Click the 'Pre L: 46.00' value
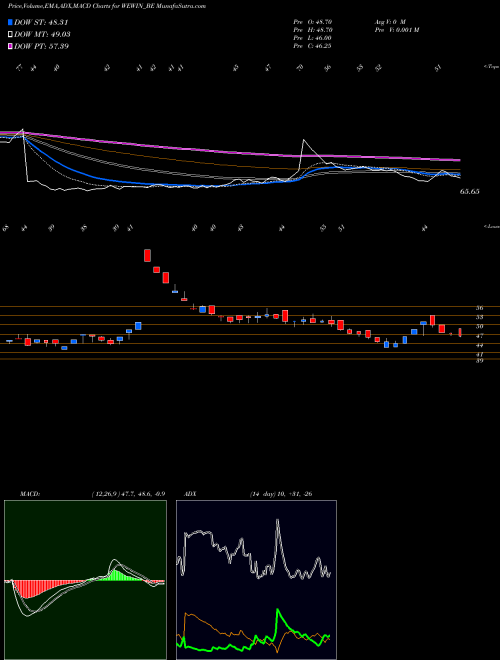500x660 pixels. click(x=313, y=38)
